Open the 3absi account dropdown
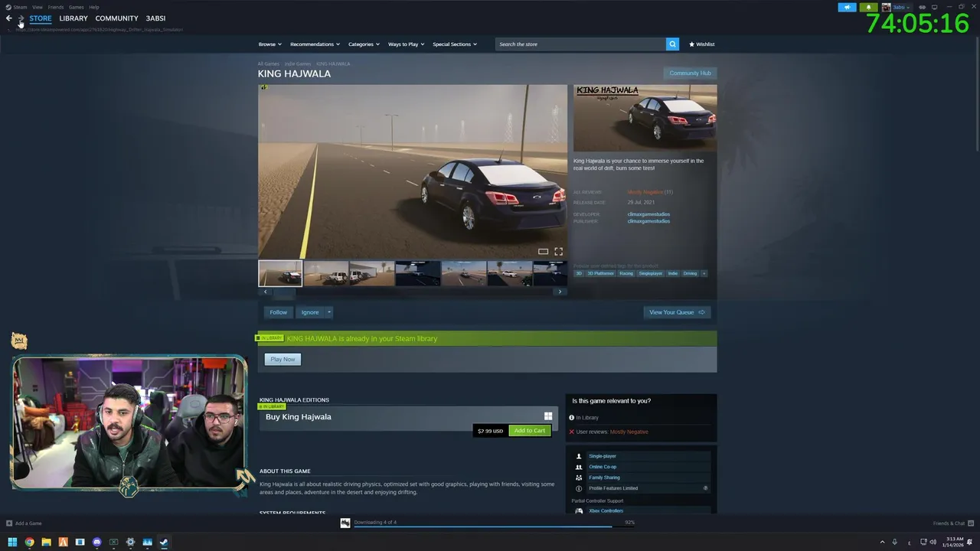The width and height of the screenshot is (980, 551). [x=901, y=7]
